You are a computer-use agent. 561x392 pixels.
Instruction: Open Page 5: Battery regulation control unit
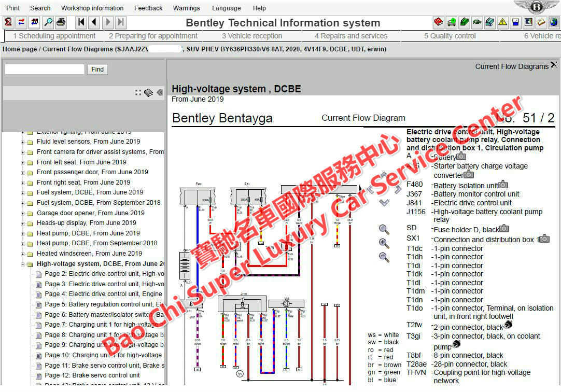pyautogui.click(x=104, y=304)
